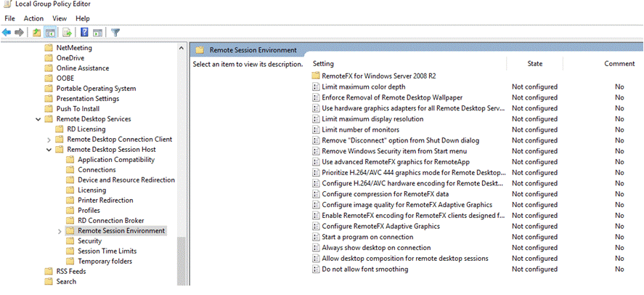Click the Local Group Policy Editor title icon

[7, 4]
